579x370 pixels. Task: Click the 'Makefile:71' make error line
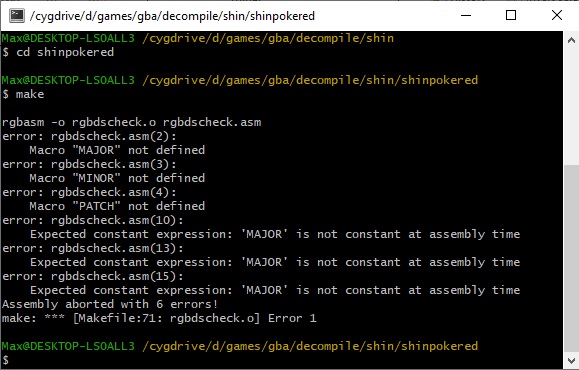(159, 318)
